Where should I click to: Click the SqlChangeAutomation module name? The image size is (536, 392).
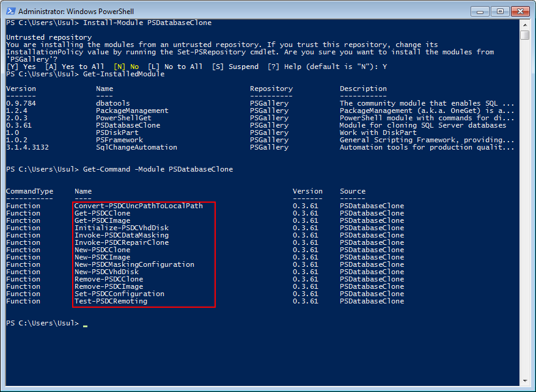(136, 147)
